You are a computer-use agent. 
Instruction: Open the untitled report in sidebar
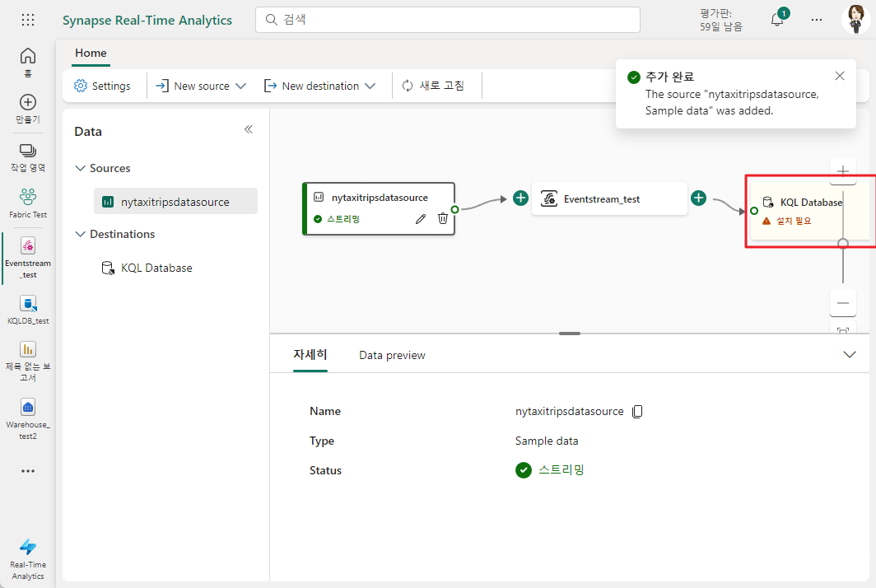pos(28,361)
